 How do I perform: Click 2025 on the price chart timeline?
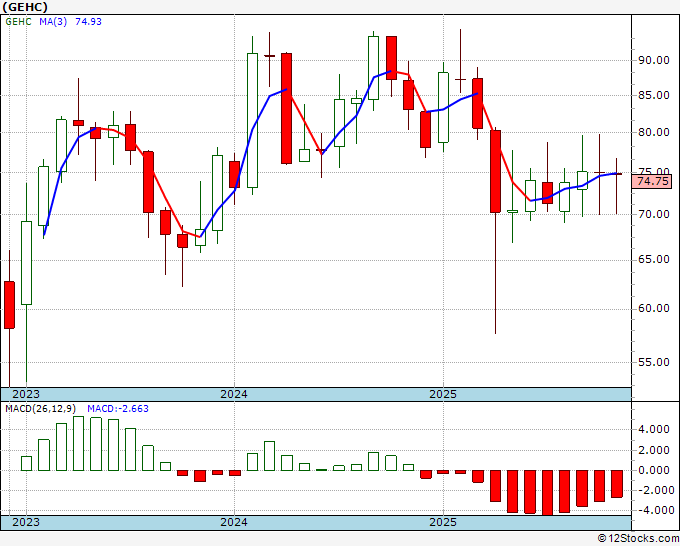coord(443,394)
